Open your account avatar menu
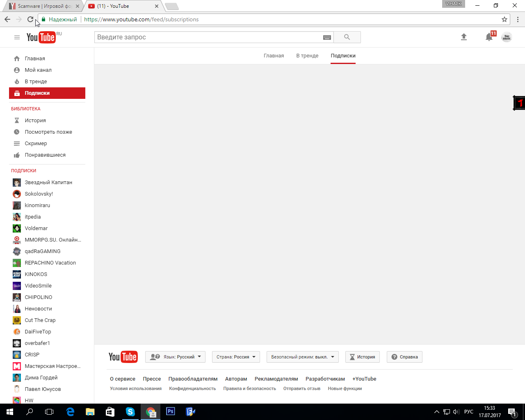 click(x=507, y=37)
